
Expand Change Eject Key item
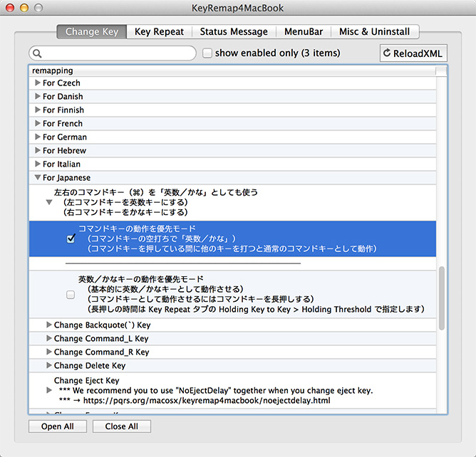(49, 390)
